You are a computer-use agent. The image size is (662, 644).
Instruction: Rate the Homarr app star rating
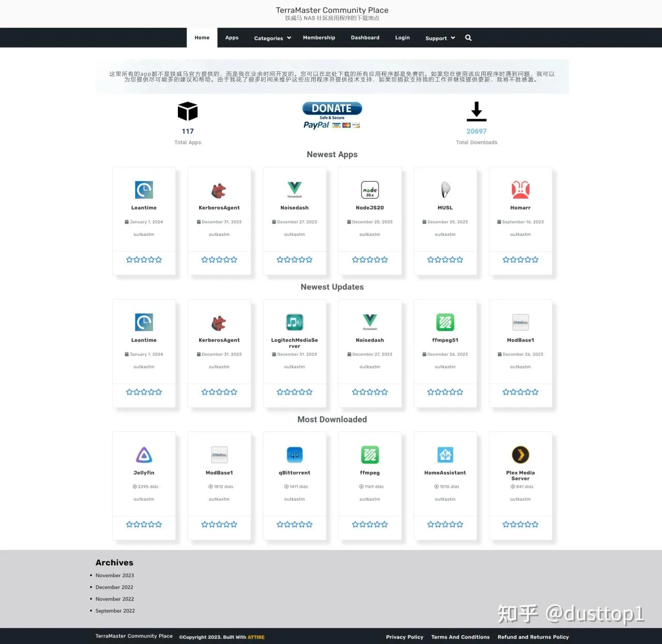tap(520, 260)
